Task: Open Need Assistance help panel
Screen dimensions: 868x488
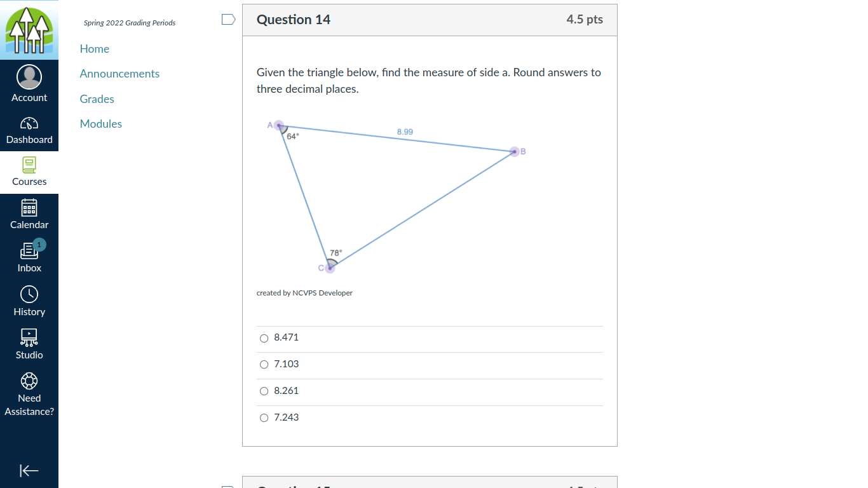Action: [29, 391]
